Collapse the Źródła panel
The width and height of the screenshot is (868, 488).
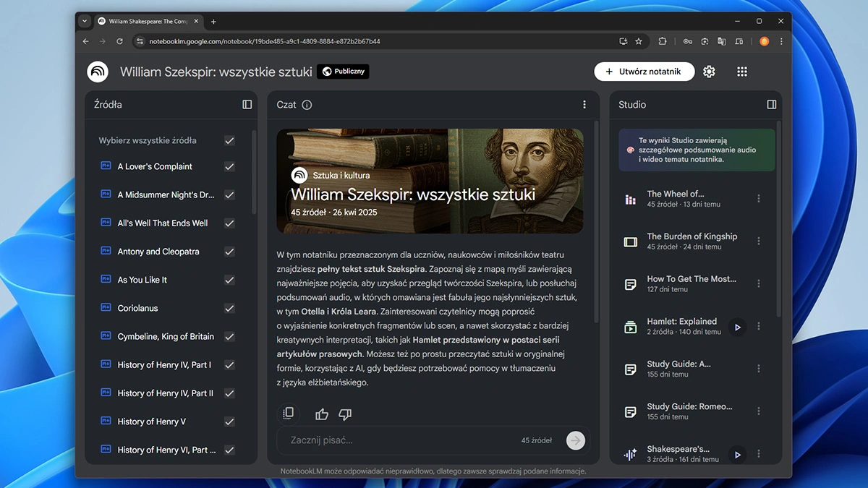(247, 105)
